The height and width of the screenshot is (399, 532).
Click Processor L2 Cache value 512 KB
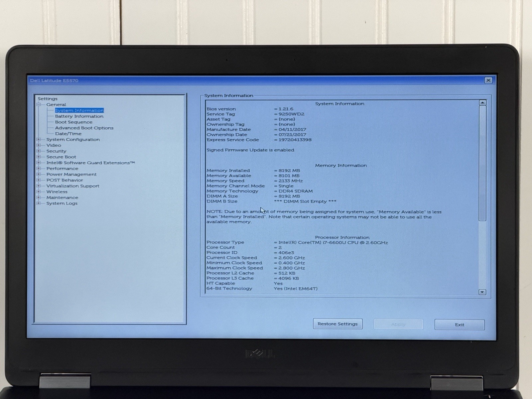[x=287, y=273]
